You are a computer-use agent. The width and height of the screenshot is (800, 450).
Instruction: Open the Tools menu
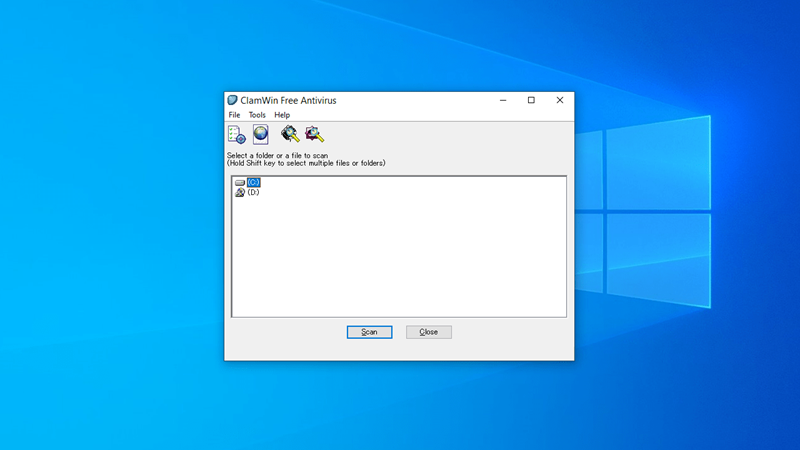click(x=257, y=115)
